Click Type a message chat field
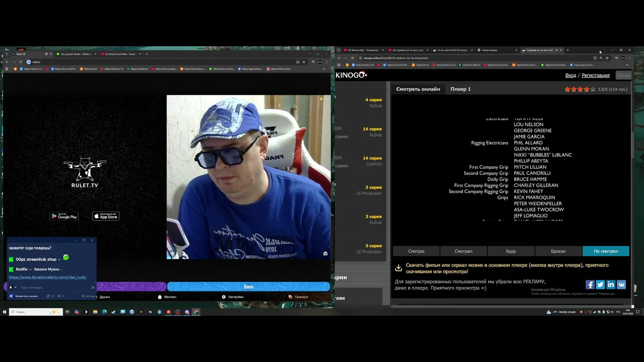 [54, 288]
